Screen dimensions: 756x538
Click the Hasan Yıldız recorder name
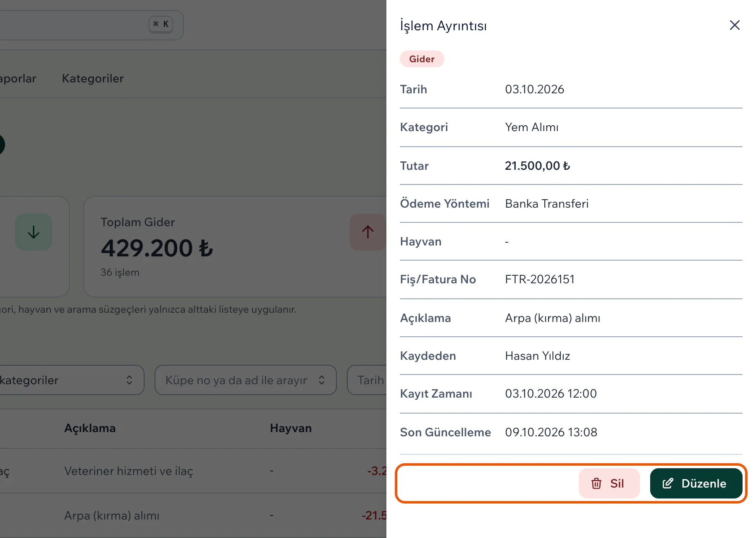537,356
